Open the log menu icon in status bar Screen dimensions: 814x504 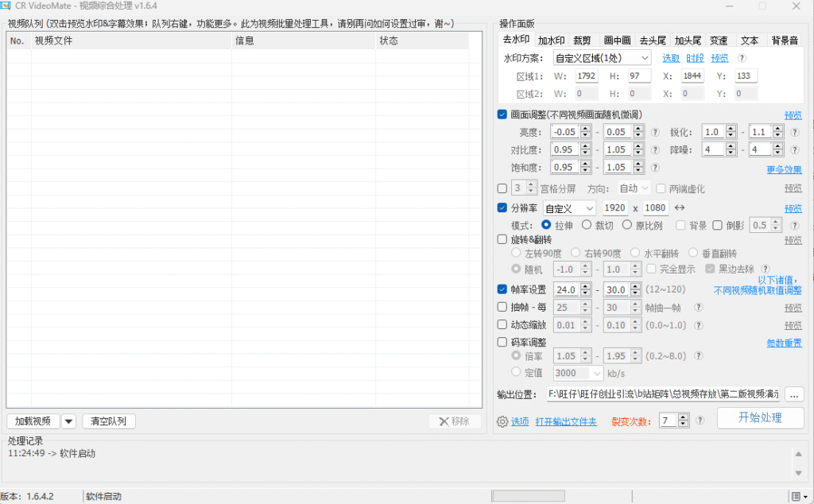pos(796,496)
